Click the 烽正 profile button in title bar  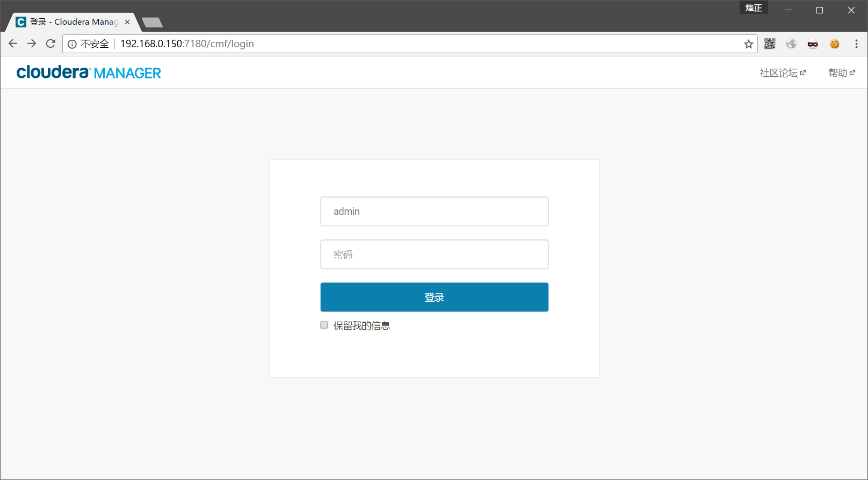[x=754, y=8]
